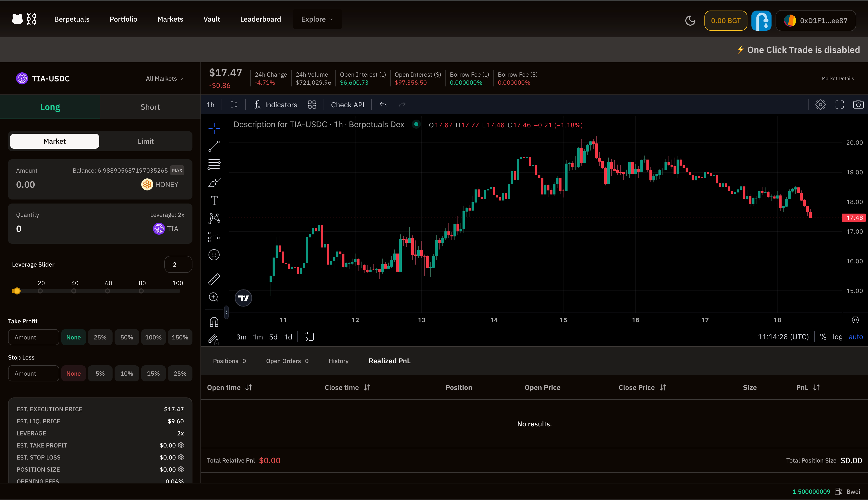Select 10% Stop Loss option

click(127, 373)
